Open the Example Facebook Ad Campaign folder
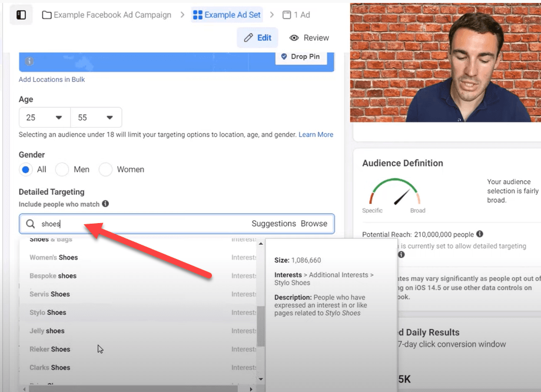541x392 pixels. pos(107,15)
